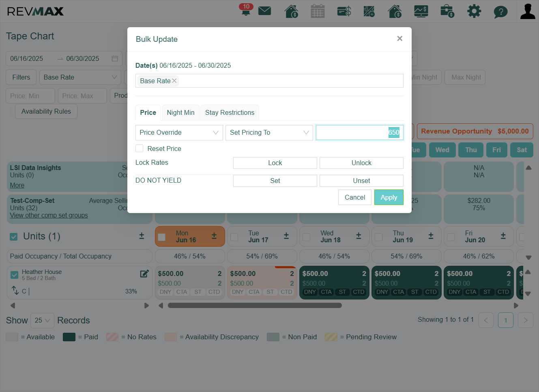The image size is (539, 392).
Task: Click Set for DO NOT YIELD
Action: (275, 181)
